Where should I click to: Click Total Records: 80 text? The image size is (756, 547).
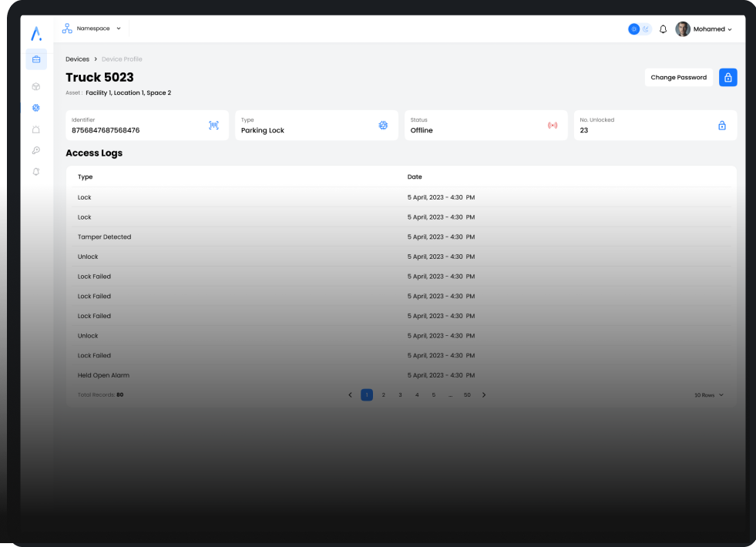coord(101,394)
